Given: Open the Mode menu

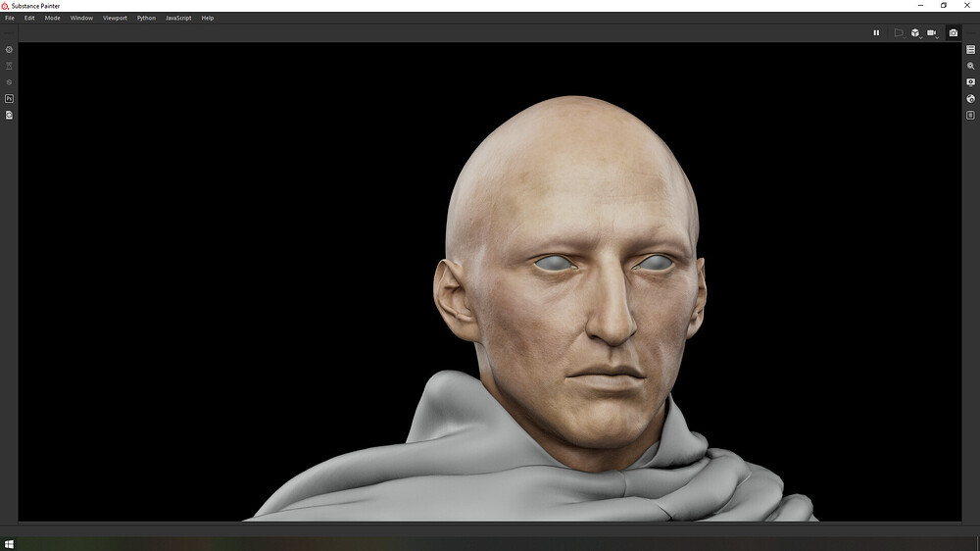Looking at the screenshot, I should pyautogui.click(x=53, y=18).
